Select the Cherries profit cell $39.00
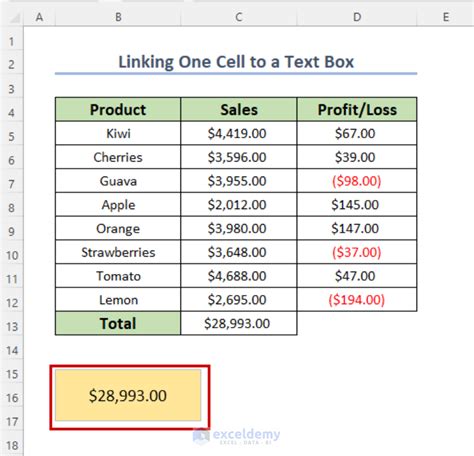This screenshot has width=474, height=456. [357, 157]
